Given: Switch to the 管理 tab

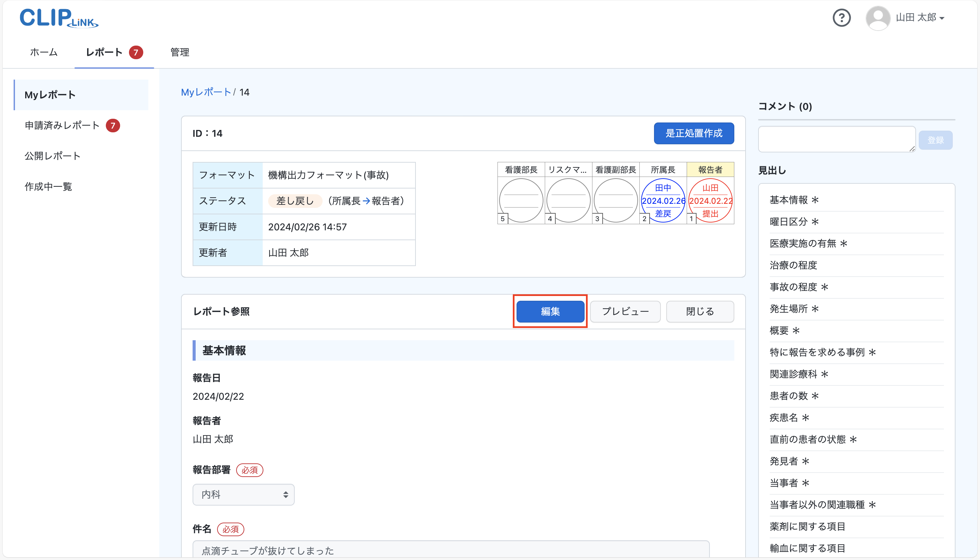Looking at the screenshot, I should point(179,52).
